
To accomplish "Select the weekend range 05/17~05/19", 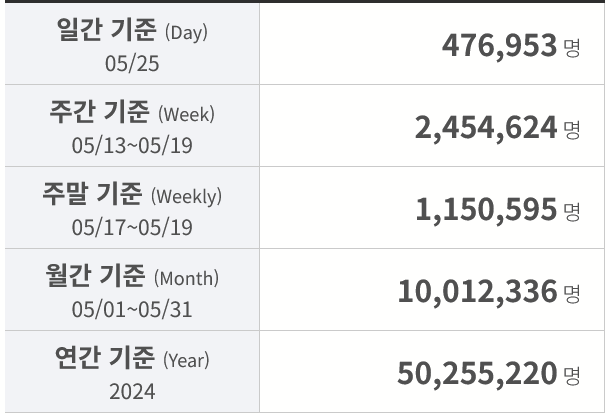I will coord(132,227).
